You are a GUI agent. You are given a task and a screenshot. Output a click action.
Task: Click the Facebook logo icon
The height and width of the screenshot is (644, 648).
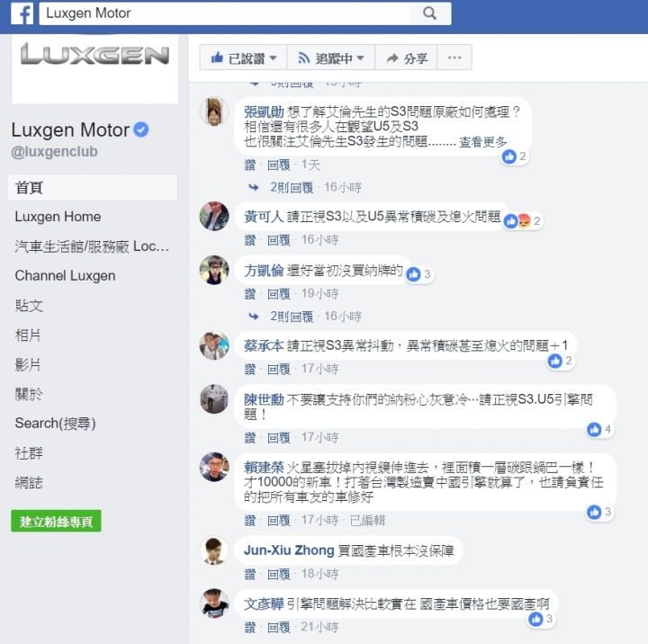pyautogui.click(x=22, y=13)
